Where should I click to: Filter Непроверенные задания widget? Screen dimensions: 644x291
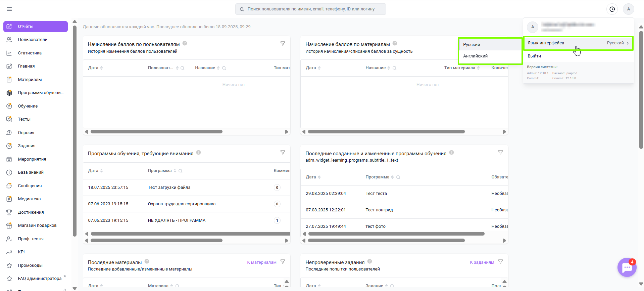[500, 262]
